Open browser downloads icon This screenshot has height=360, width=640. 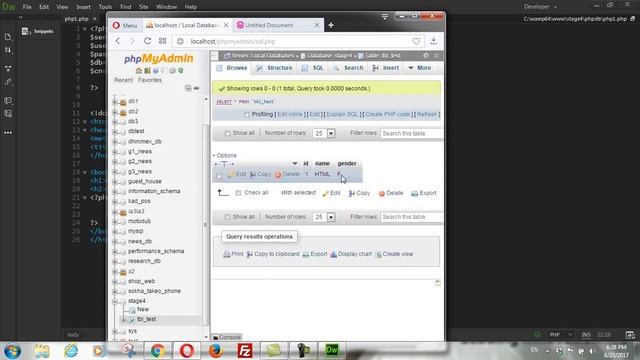[x=433, y=40]
